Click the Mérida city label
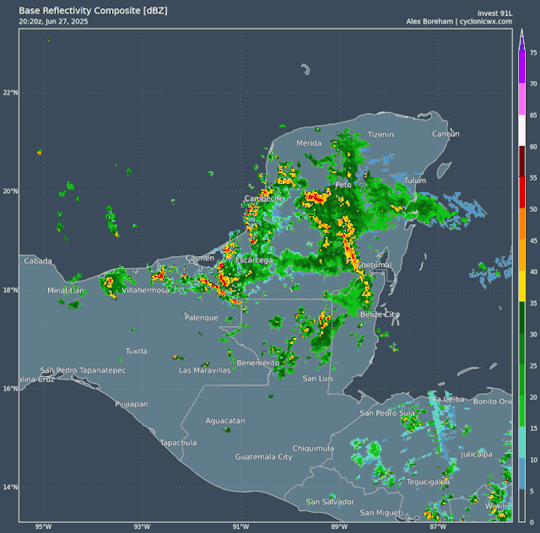Viewport: 540px width, 533px height. (x=309, y=143)
